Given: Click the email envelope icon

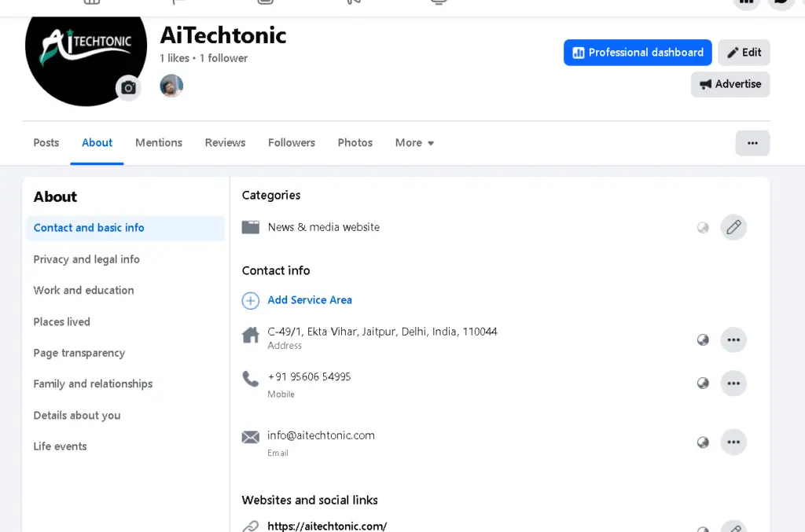Looking at the screenshot, I should click(251, 437).
